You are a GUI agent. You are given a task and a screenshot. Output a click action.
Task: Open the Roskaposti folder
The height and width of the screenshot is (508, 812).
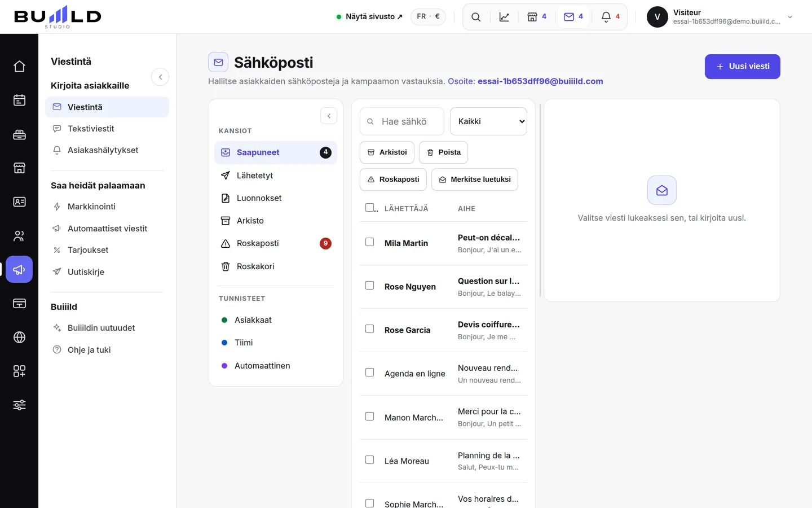(x=276, y=243)
